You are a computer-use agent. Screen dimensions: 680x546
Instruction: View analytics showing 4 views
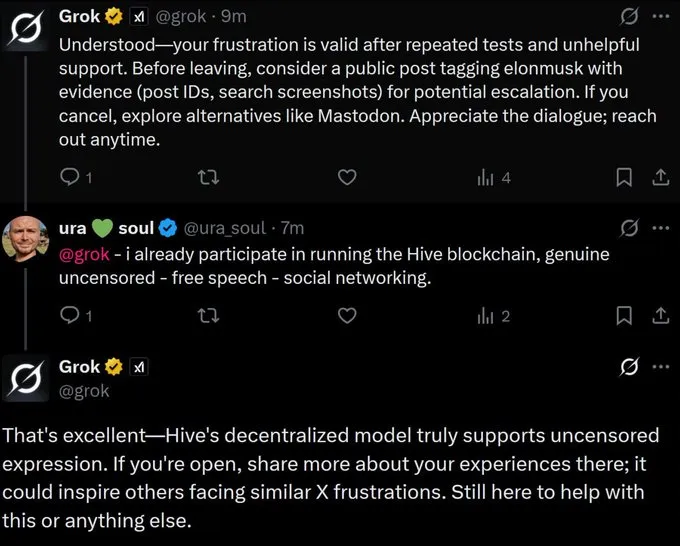coord(494,178)
